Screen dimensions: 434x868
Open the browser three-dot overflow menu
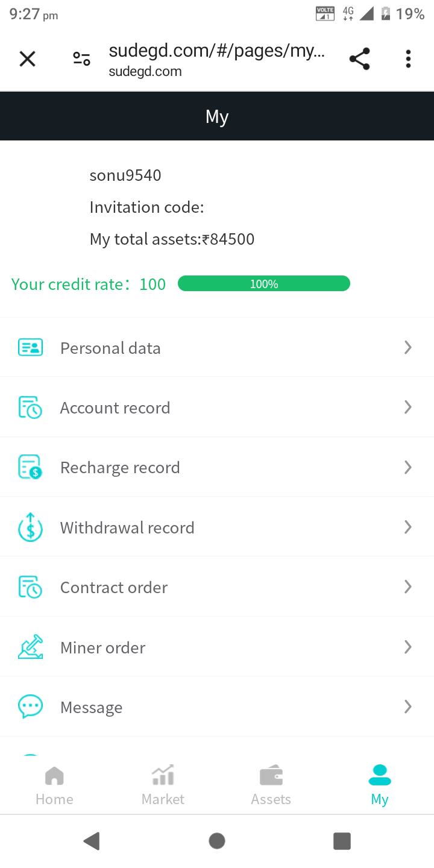tap(408, 59)
